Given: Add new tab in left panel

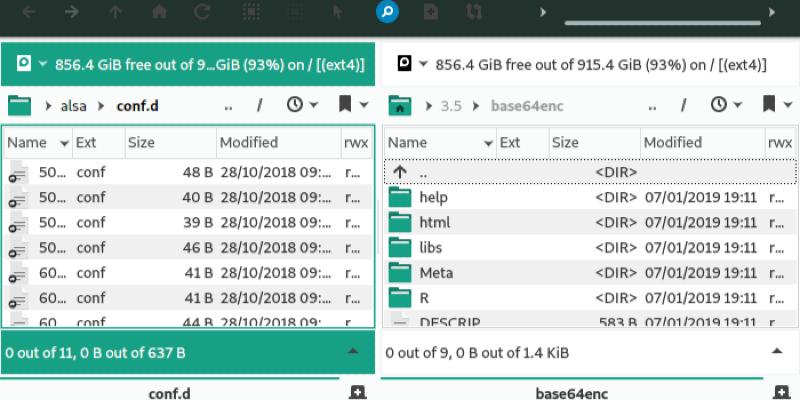Looking at the screenshot, I should pos(358,392).
